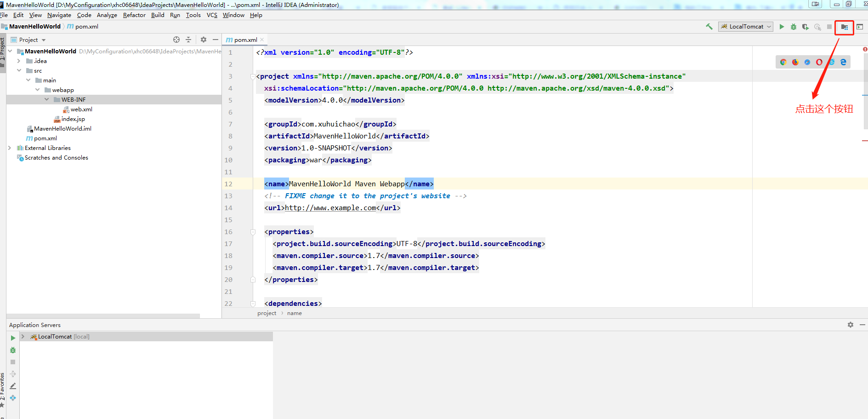
Task: Expand External Libraries node
Action: 10,148
